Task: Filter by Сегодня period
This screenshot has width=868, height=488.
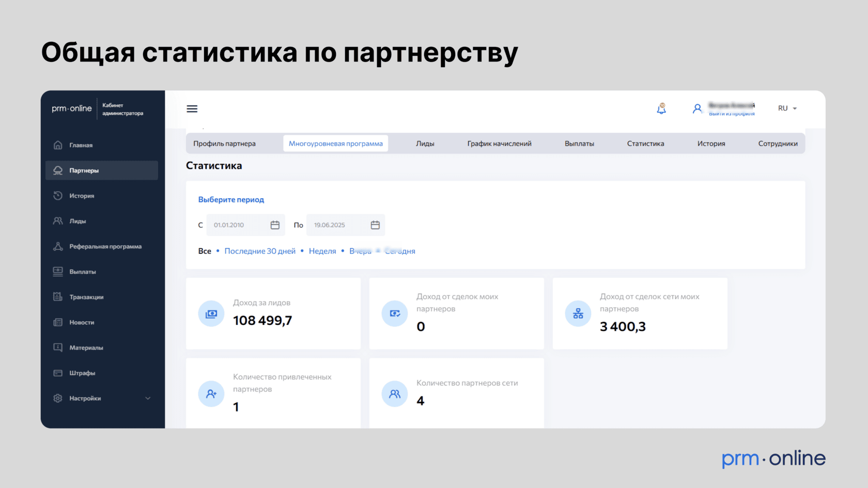Action: coord(400,251)
